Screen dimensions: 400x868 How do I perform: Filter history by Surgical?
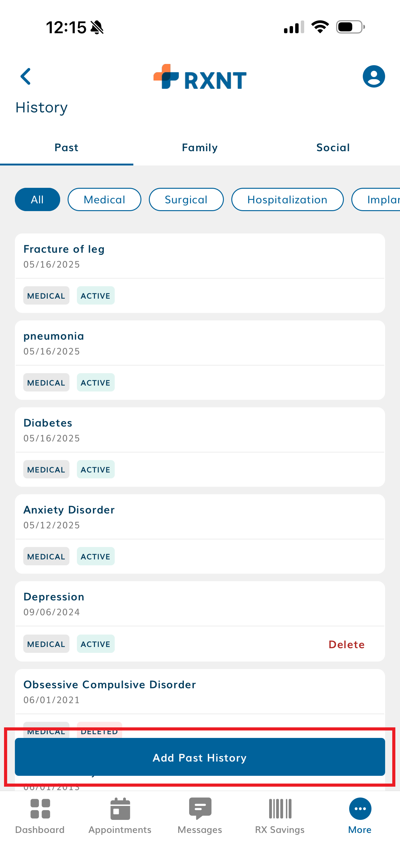pyautogui.click(x=186, y=200)
